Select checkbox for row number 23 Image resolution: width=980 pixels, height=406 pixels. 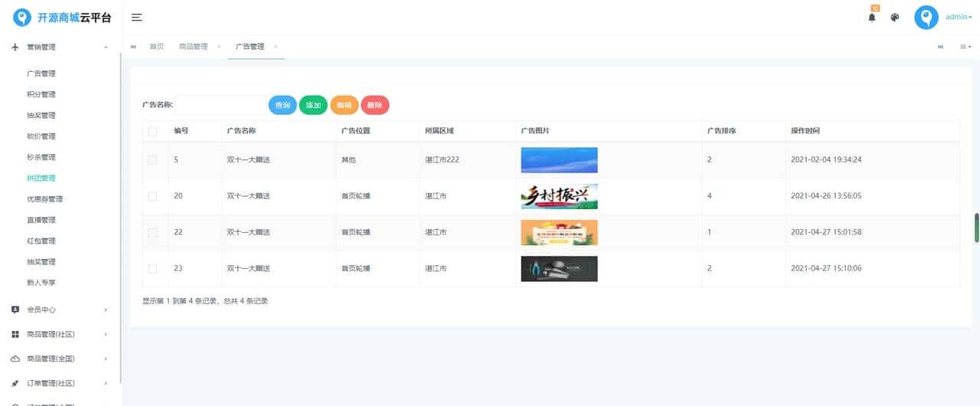pyautogui.click(x=152, y=269)
